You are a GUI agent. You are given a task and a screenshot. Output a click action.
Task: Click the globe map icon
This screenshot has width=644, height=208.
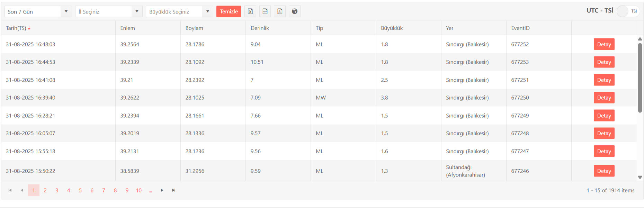point(295,11)
